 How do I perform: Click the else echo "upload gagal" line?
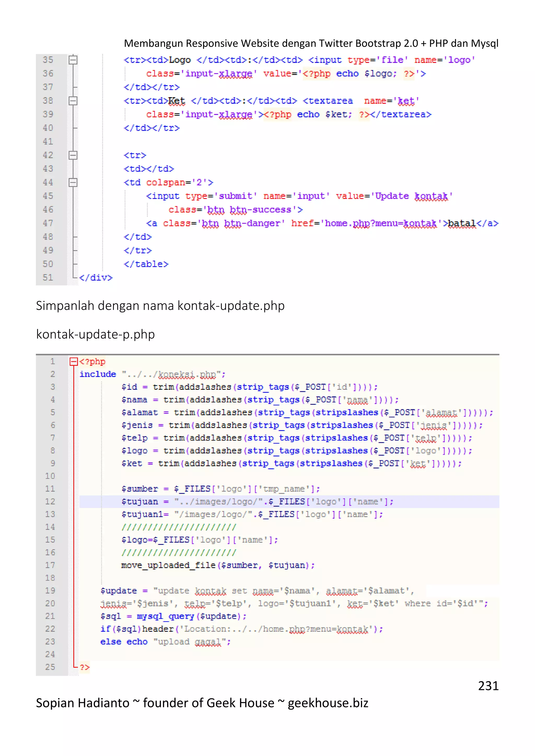(x=165, y=642)
